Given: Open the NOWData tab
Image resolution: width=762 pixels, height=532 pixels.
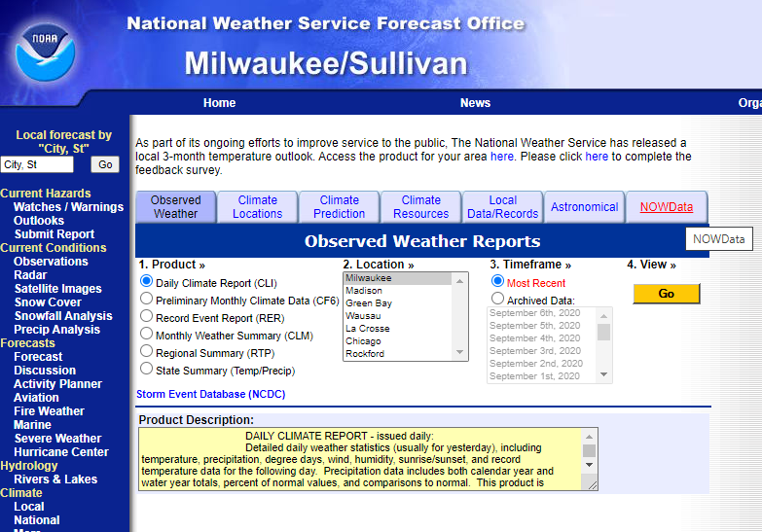Looking at the screenshot, I should coord(667,207).
